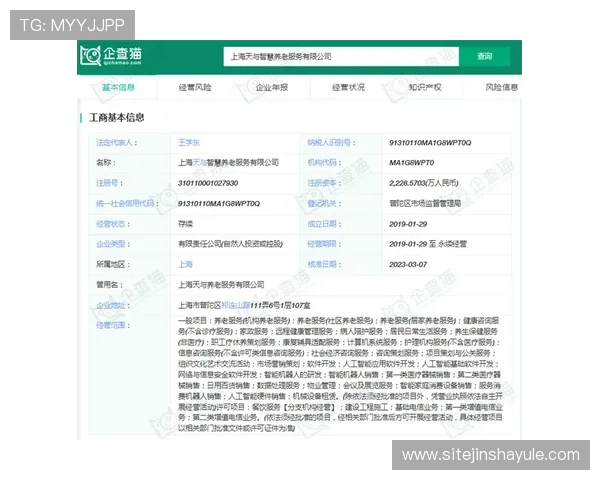The width and height of the screenshot is (600, 480).
Task: Click the 曾用名 value 上海天与养老服务有限公司
Action: (221, 285)
